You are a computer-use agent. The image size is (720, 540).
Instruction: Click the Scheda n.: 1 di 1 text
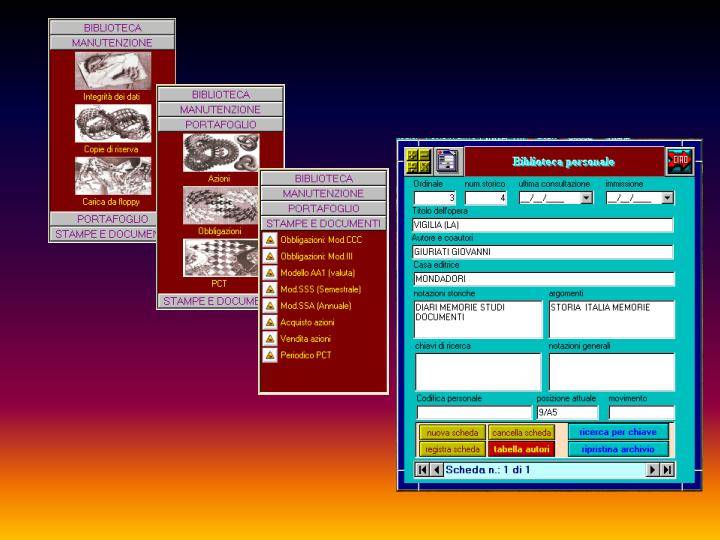[488, 470]
